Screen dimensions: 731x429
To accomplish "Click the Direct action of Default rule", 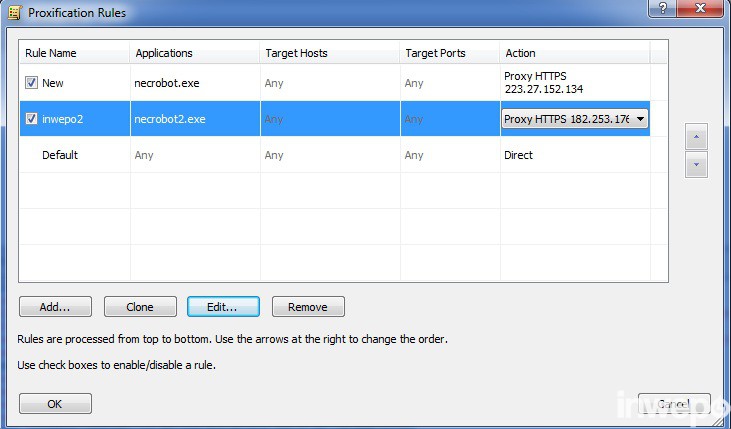I will click(x=518, y=155).
